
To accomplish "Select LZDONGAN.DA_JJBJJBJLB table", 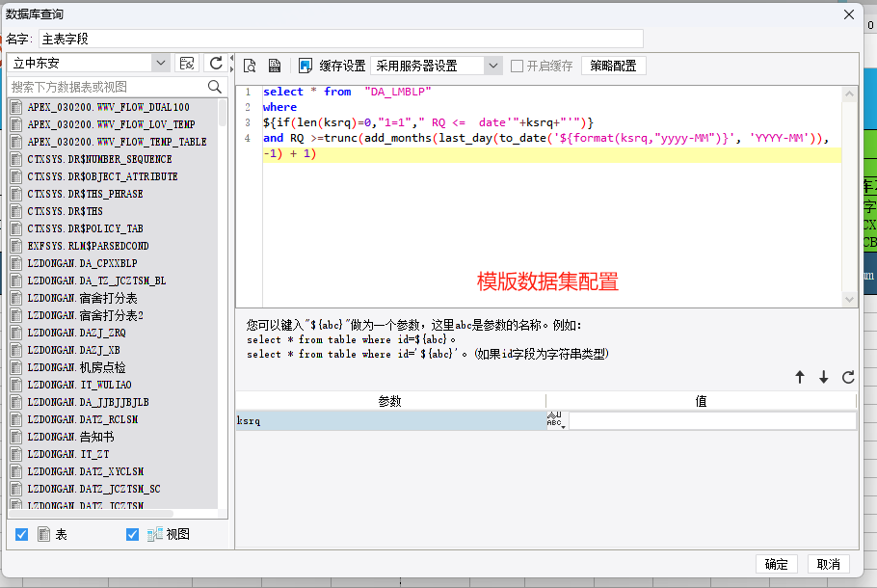I will click(89, 402).
